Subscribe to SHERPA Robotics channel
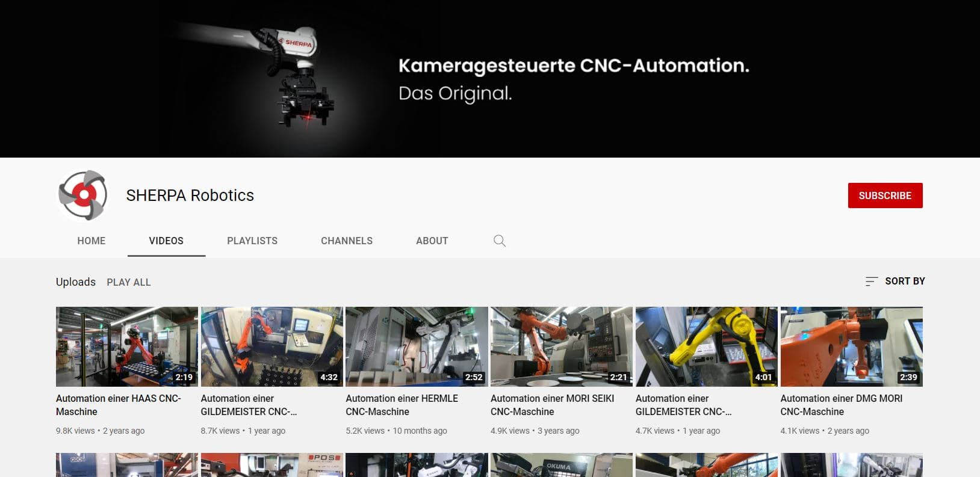Viewport: 980px width, 477px height. pyautogui.click(x=885, y=195)
